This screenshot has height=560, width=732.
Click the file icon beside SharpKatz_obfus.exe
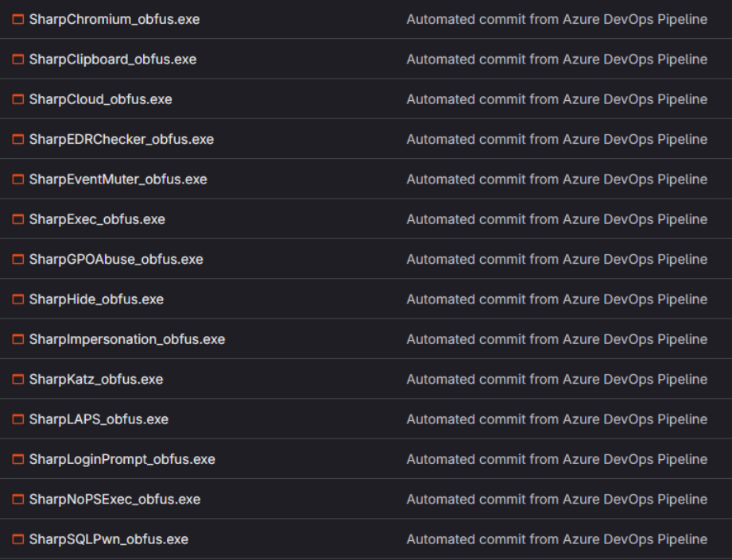coord(17,379)
